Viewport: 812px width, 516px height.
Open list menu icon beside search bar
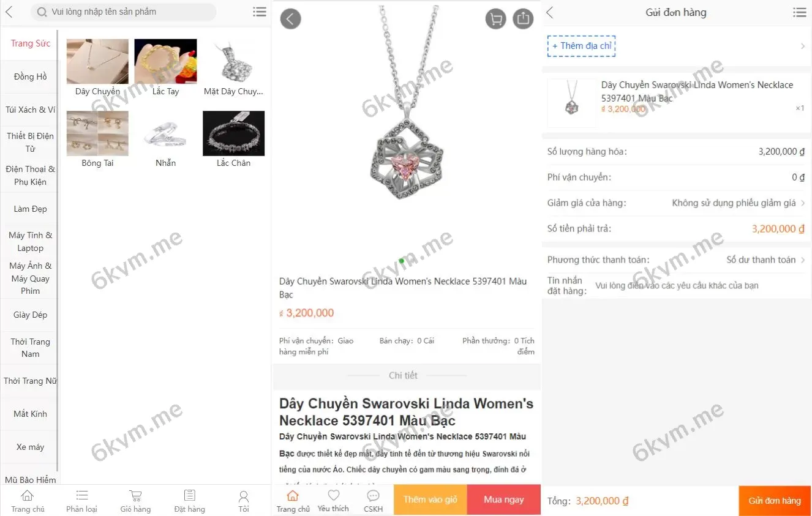260,12
